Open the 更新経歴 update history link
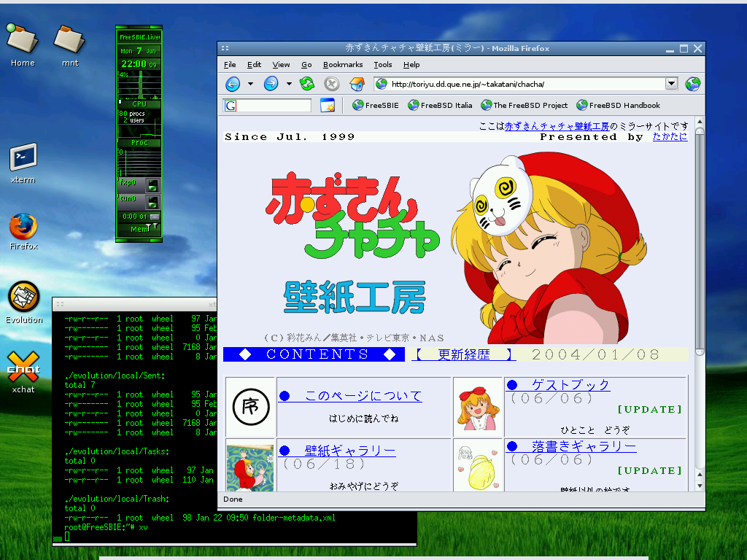Viewport: 747px width, 560px height. 463,355
